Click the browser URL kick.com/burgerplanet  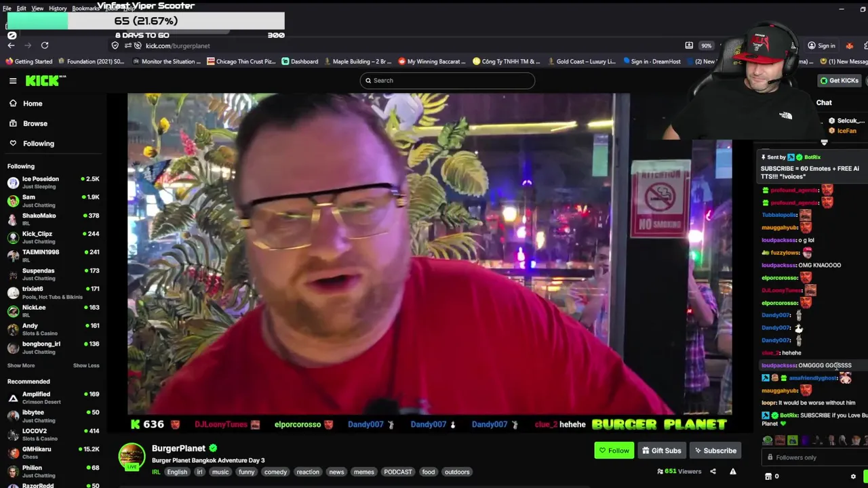coord(178,46)
